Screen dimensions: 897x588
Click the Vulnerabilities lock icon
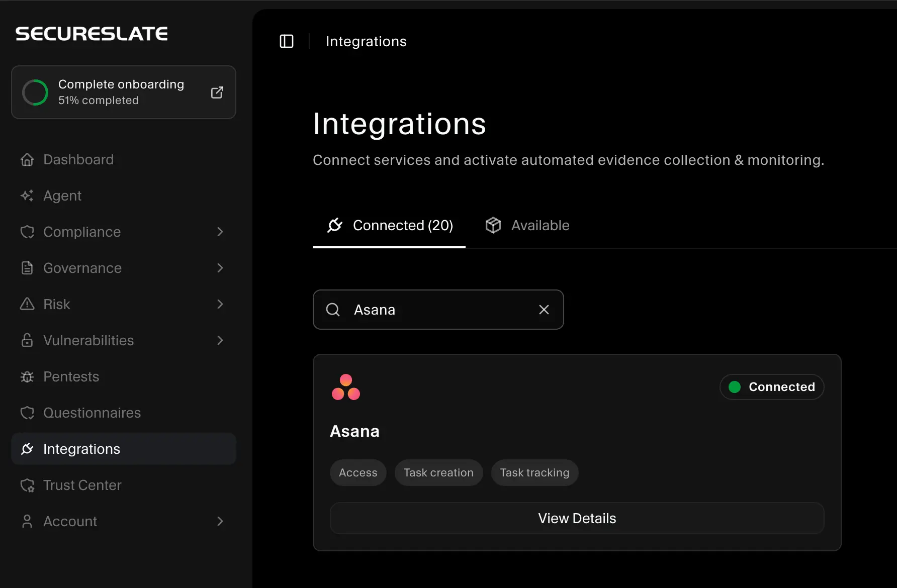[27, 340]
